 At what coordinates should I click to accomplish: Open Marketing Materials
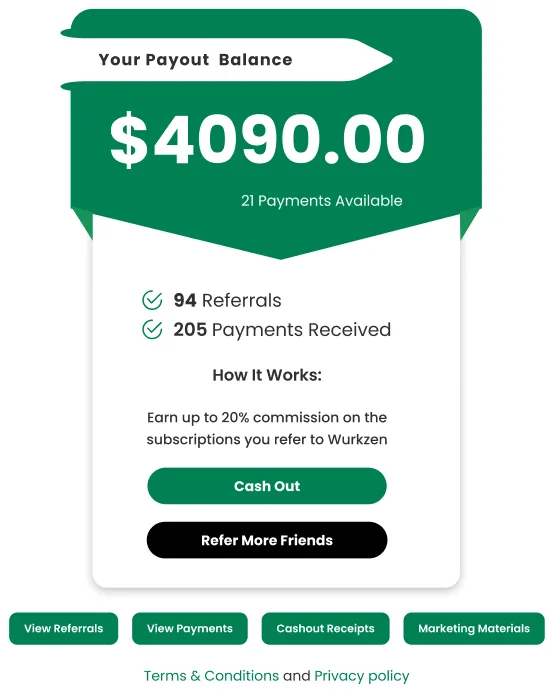point(474,628)
